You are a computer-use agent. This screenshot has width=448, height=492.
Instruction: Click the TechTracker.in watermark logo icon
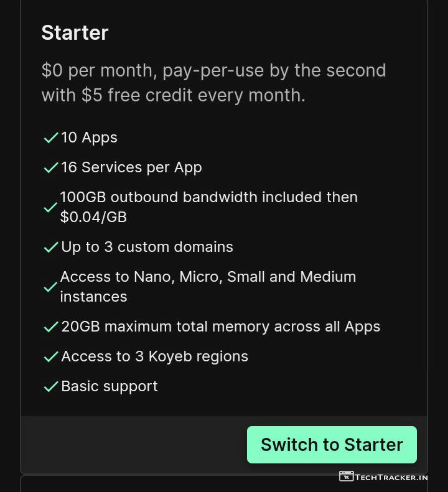(346, 476)
